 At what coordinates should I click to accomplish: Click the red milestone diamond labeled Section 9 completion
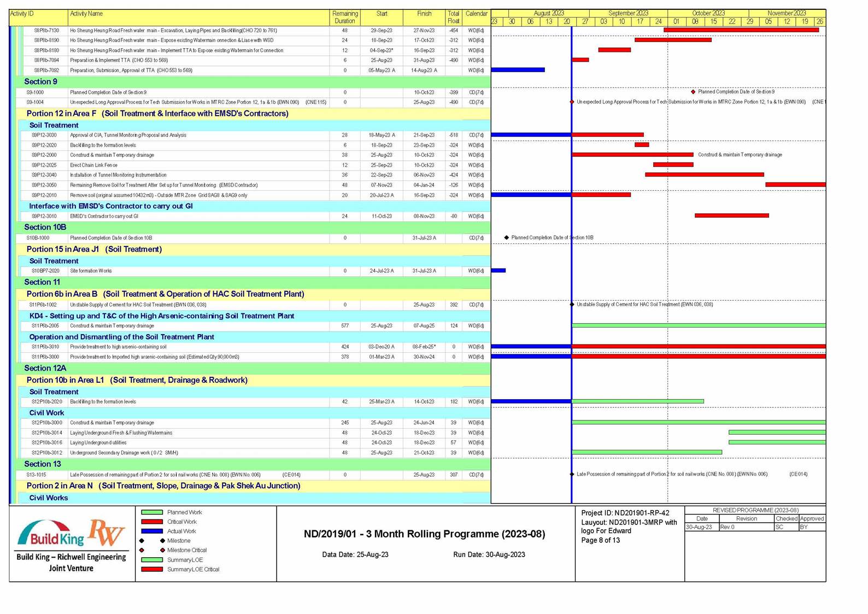coord(693,92)
